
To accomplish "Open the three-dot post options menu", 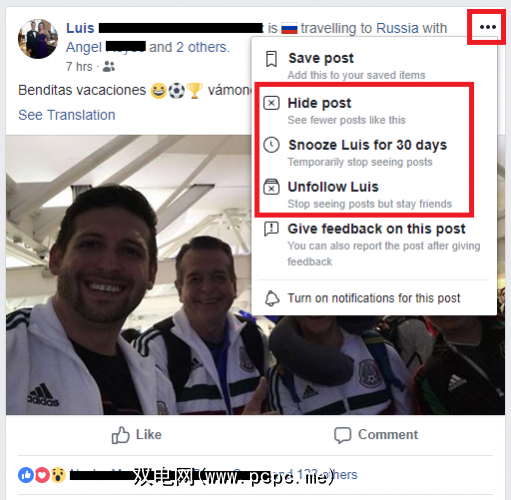I will click(488, 27).
